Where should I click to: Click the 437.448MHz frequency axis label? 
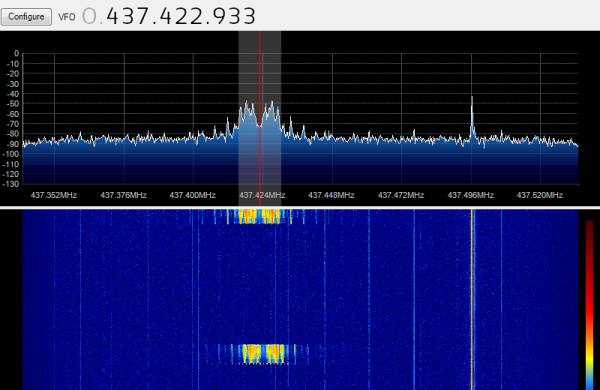(x=331, y=195)
